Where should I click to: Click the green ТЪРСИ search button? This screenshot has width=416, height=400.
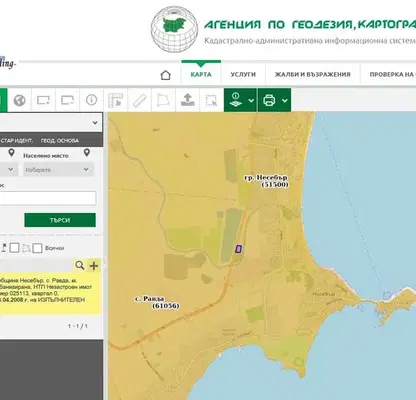click(60, 220)
